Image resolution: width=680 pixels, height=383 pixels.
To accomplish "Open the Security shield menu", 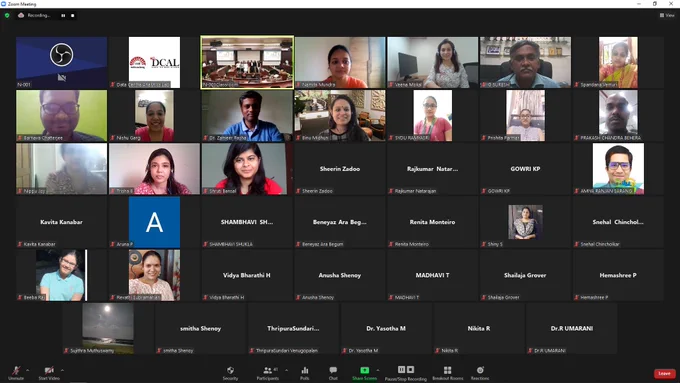I will point(230,372).
